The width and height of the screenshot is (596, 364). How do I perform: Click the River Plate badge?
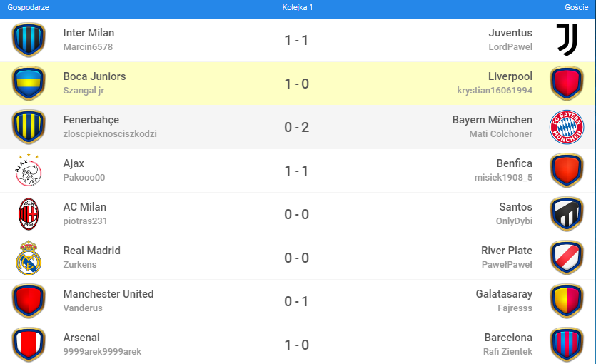[567, 257]
